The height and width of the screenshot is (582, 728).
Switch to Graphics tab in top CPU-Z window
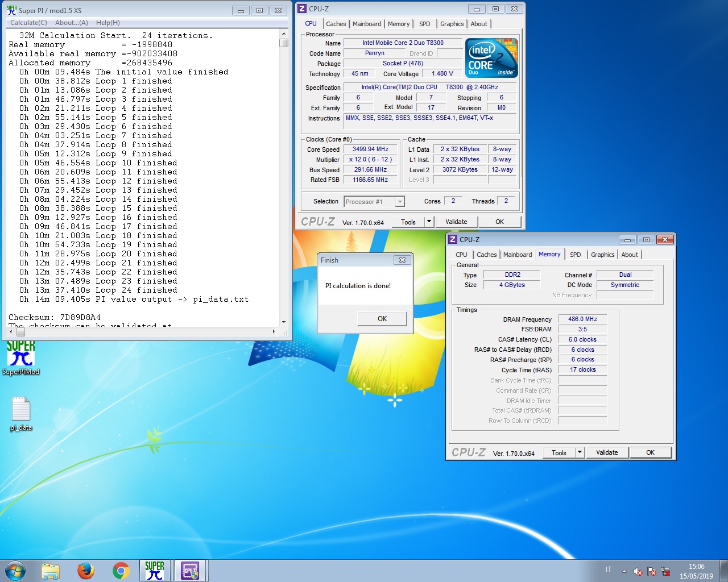[x=452, y=24]
